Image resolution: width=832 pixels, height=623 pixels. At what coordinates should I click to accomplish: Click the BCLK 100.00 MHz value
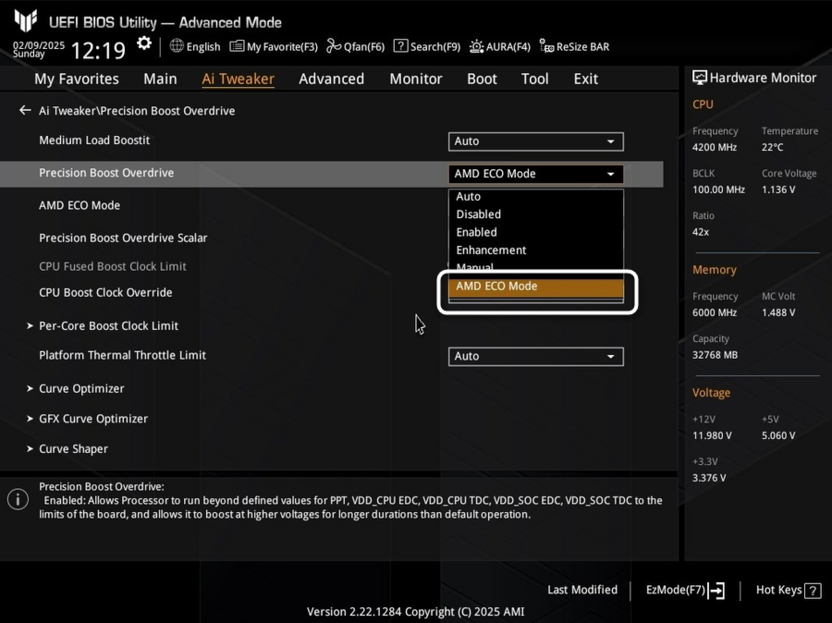[718, 189]
